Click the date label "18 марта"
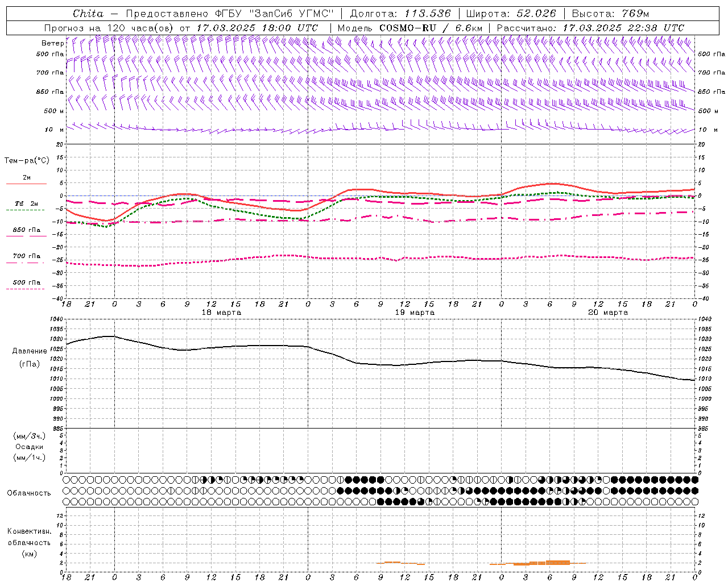Viewport: 728px width, 582px height. tap(221, 313)
